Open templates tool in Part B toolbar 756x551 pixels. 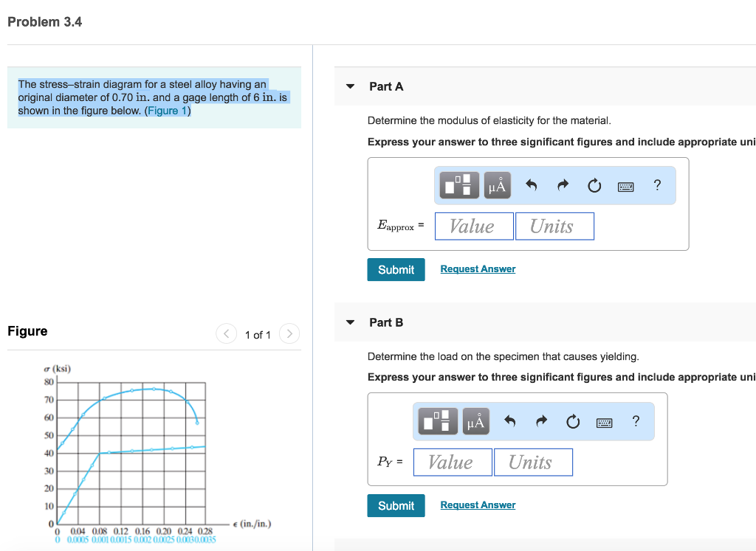click(x=438, y=421)
